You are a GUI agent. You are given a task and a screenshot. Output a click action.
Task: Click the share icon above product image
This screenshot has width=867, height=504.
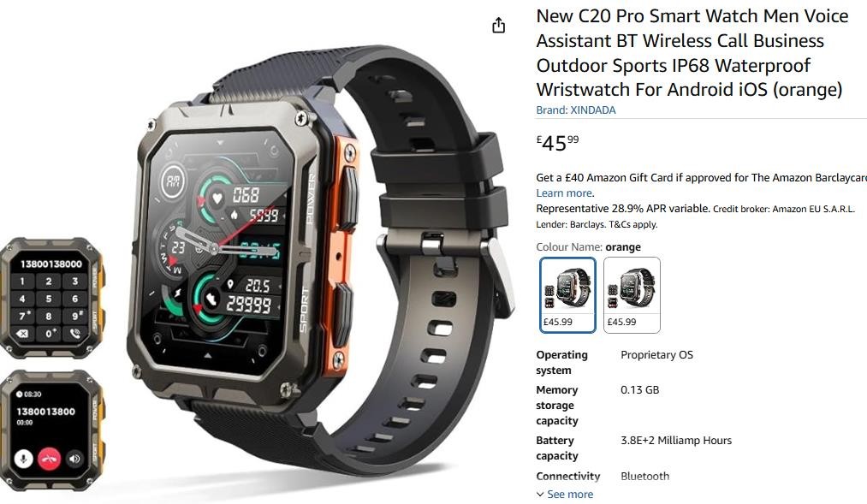pos(498,26)
